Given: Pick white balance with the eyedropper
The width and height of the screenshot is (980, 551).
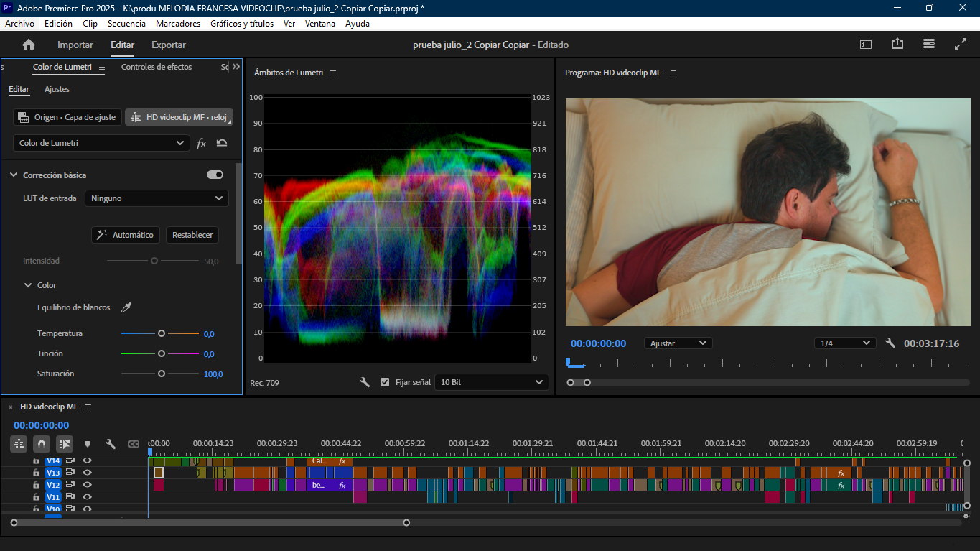Looking at the screenshot, I should click(x=126, y=307).
